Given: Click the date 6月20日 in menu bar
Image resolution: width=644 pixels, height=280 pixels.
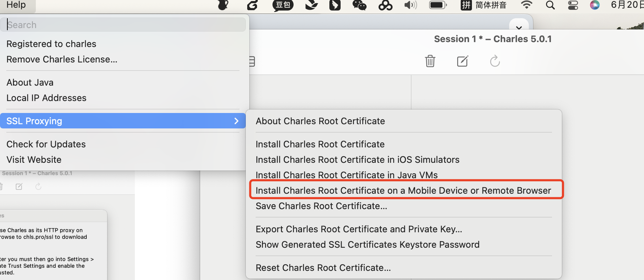Looking at the screenshot, I should [627, 5].
